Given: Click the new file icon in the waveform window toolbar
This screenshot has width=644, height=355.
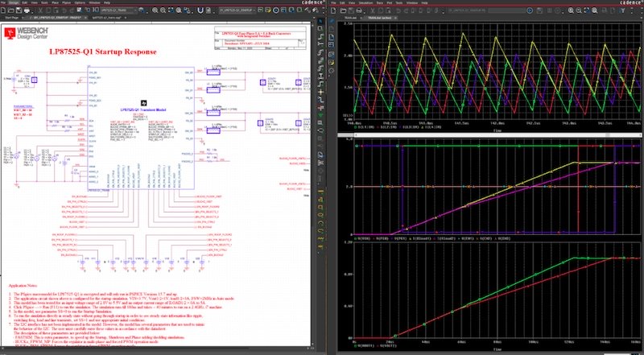Looking at the screenshot, I should click(333, 10).
